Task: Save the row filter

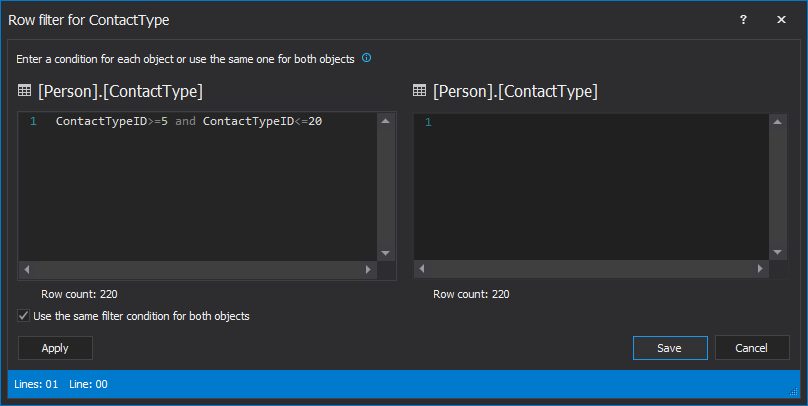Action: [670, 348]
